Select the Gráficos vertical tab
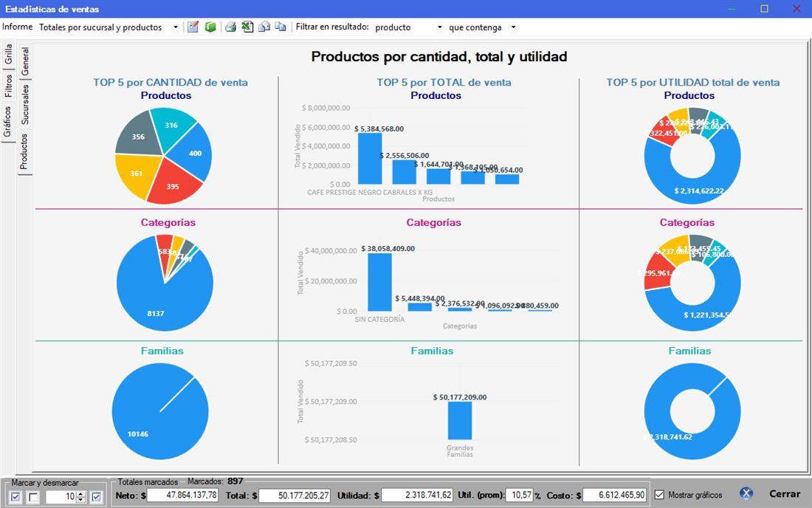The width and height of the screenshot is (812, 508). pyautogui.click(x=7, y=122)
